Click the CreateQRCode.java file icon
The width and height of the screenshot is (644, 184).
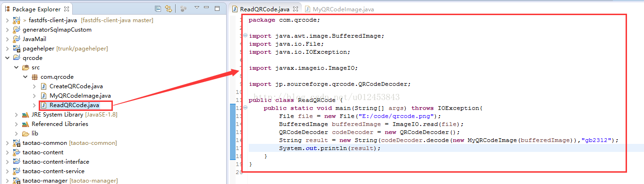click(43, 86)
